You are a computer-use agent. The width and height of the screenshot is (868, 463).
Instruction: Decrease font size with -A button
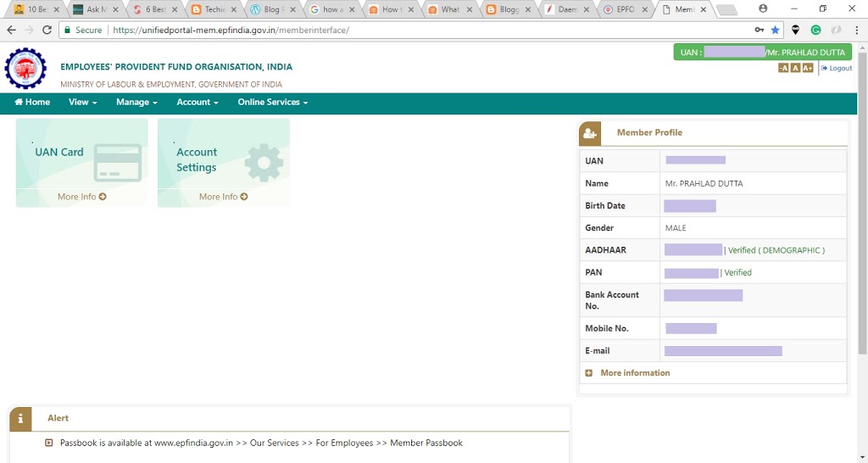click(x=782, y=68)
